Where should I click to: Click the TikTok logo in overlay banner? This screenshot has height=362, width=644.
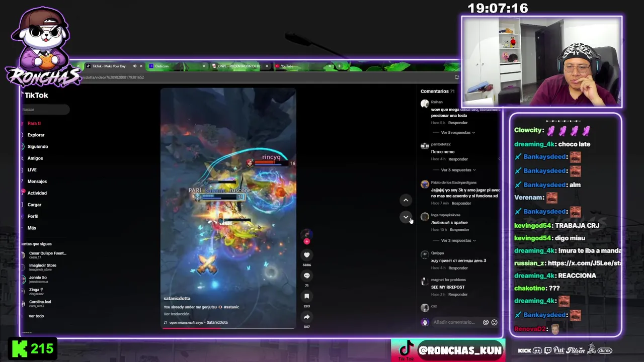coord(406,348)
